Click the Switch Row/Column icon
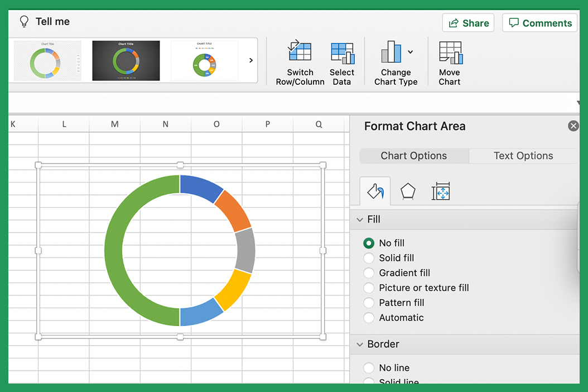588x392 pixels. click(300, 51)
